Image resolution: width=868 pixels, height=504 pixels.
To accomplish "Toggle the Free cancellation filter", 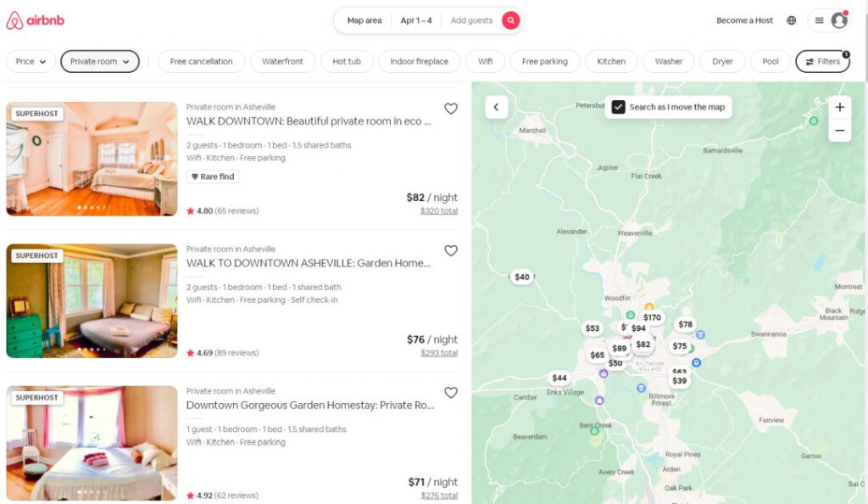I will point(201,61).
